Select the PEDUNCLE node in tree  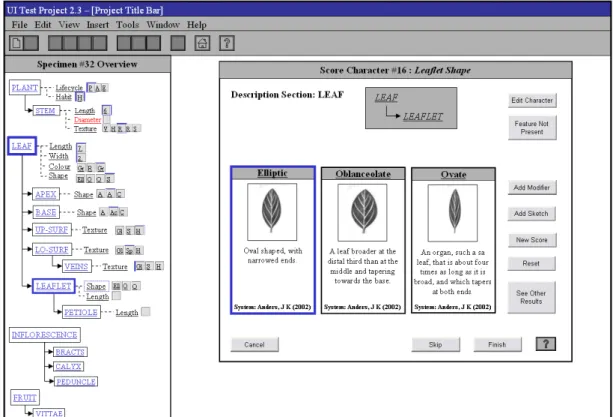(x=76, y=381)
